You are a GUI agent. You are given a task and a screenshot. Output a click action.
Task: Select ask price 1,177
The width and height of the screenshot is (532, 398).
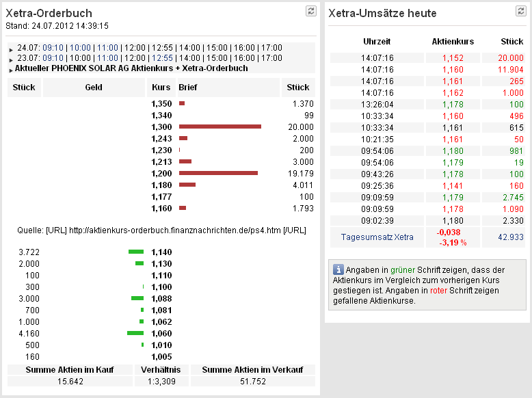161,197
